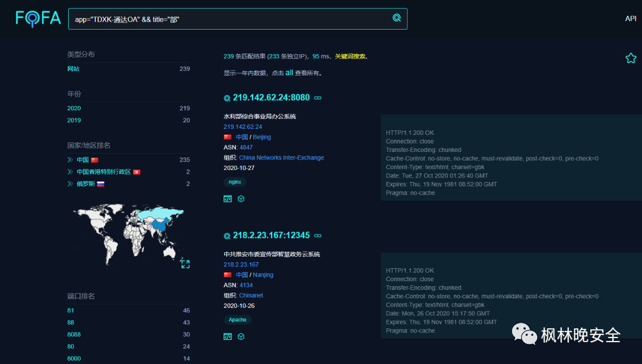Click China Networks Inter-Exchange organization link

(281, 157)
